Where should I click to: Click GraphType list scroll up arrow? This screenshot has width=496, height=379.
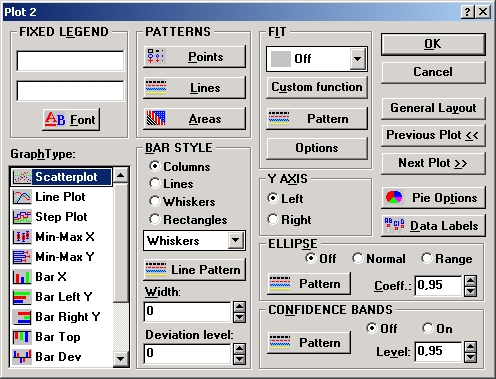point(120,175)
